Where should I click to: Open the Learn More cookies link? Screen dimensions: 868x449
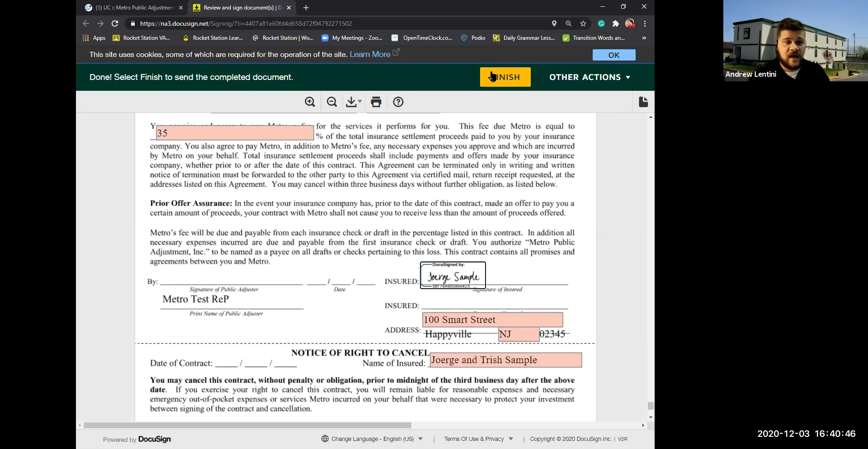point(370,54)
